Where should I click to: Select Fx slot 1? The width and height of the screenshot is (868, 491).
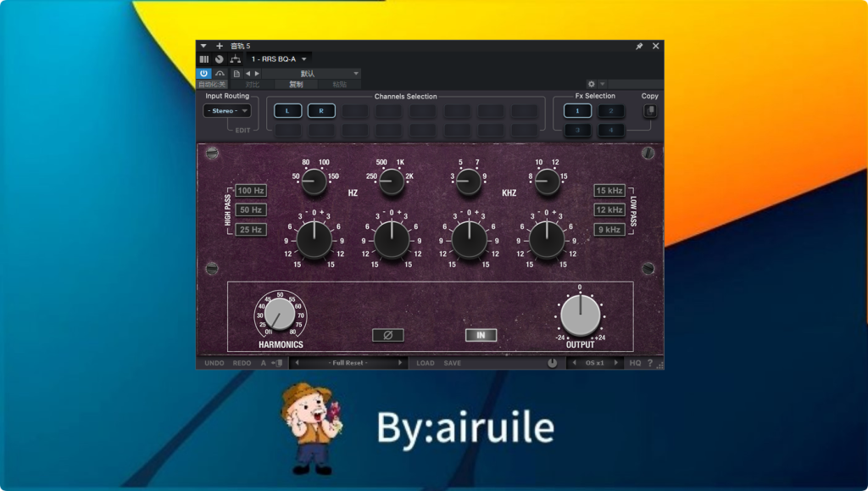click(577, 111)
